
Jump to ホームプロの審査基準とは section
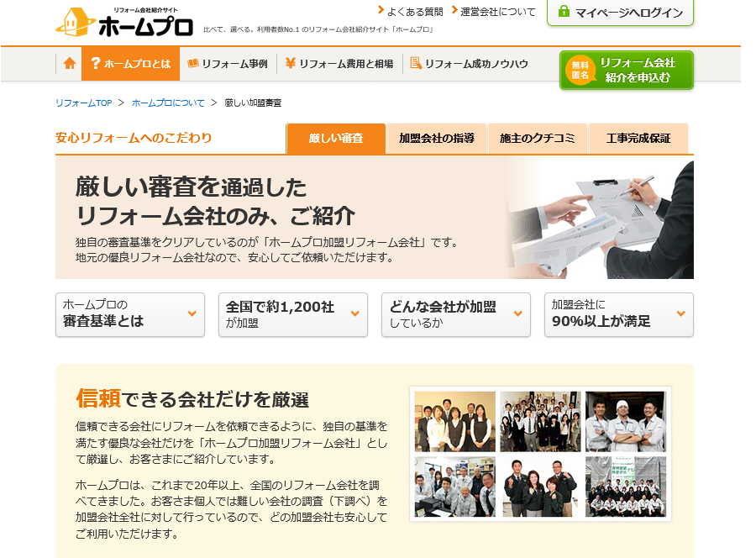tap(130, 314)
